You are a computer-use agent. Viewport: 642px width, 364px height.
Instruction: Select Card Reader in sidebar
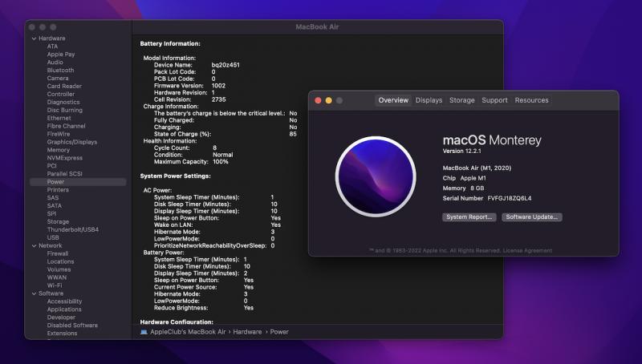tap(64, 87)
